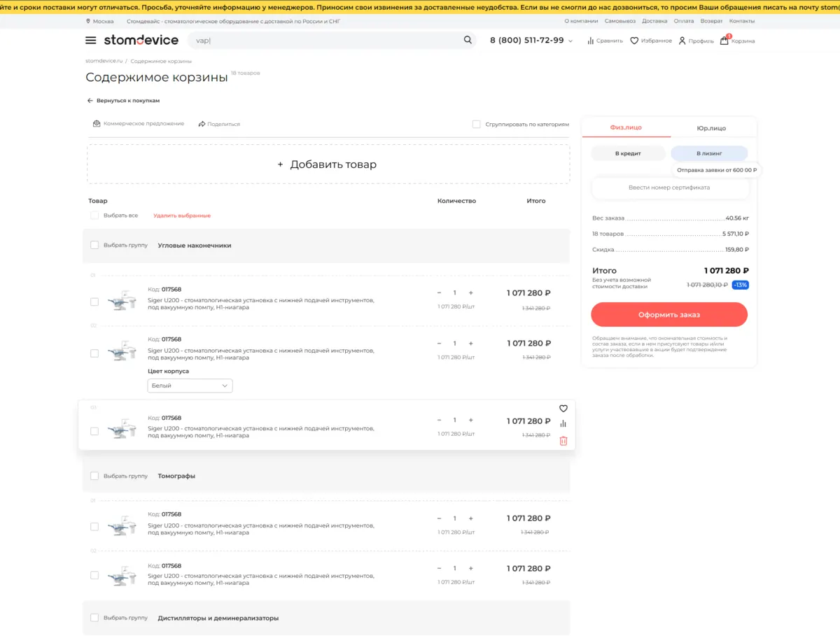840x636 pixels.
Task: Check Выбрать группу for Дистилляторы и деминерализаторы
Action: [94, 618]
